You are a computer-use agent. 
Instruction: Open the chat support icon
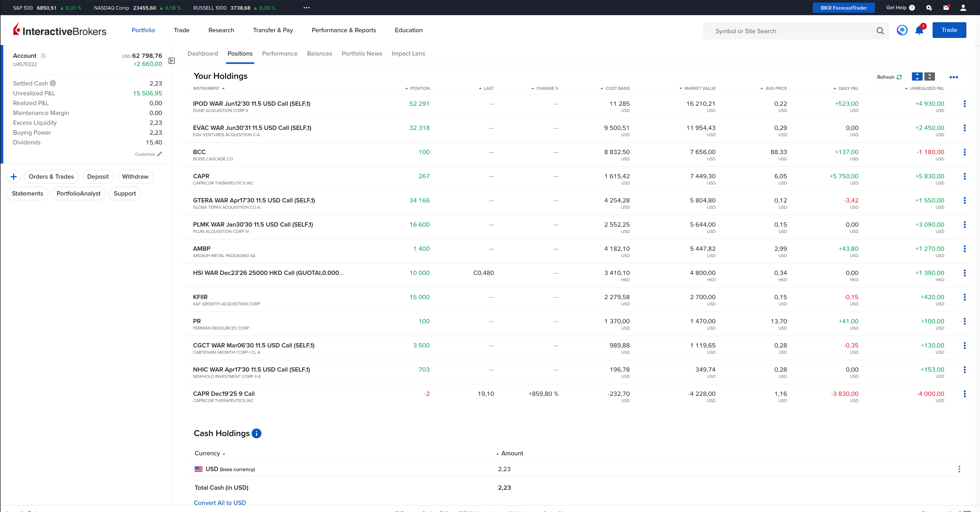tap(929, 8)
